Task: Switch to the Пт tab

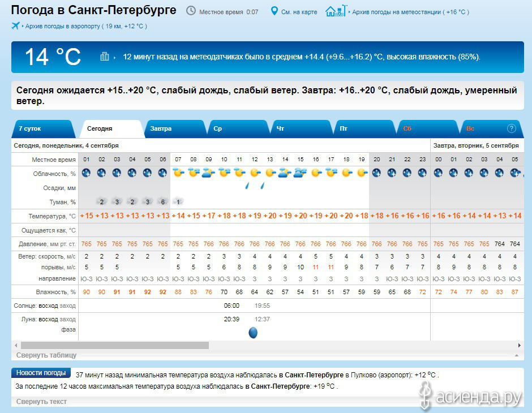Action: coord(364,129)
